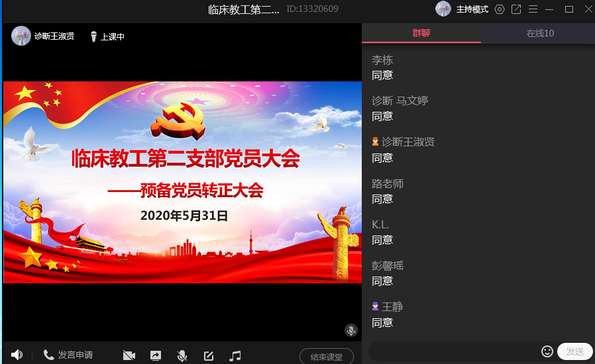Click the screen share icon
The width and height of the screenshot is (595, 364).
point(156,355)
